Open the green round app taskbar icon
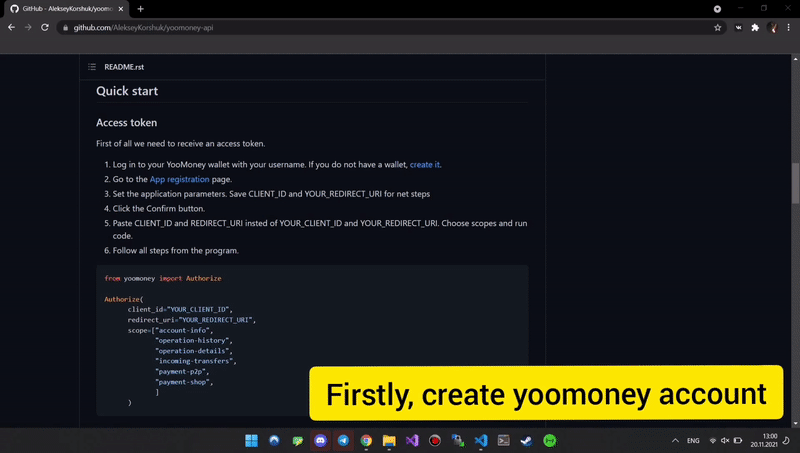Viewport: 800px width, 453px height. pyautogui.click(x=549, y=440)
